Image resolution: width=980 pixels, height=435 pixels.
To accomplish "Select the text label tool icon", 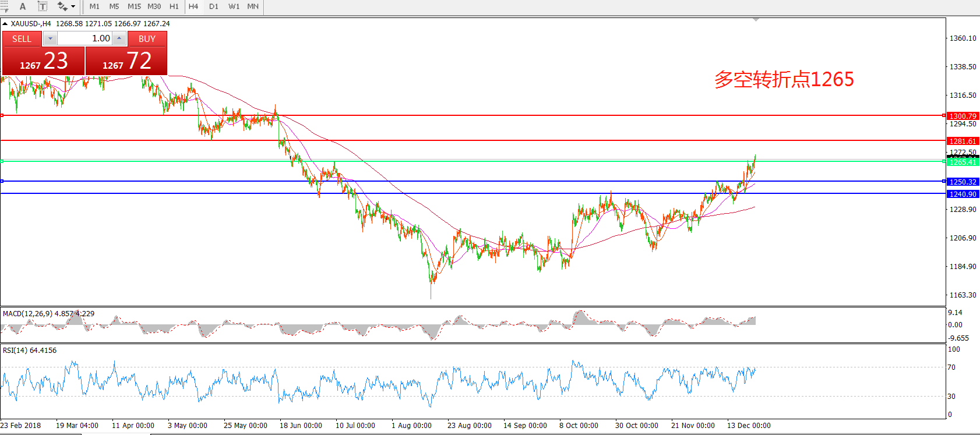I will coord(43,6).
